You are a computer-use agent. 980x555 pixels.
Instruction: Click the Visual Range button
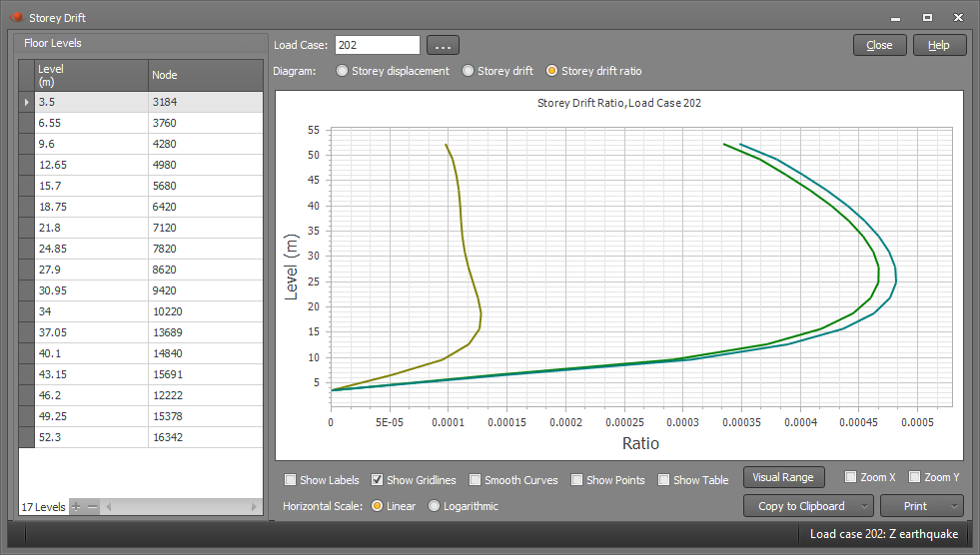pyautogui.click(x=784, y=477)
